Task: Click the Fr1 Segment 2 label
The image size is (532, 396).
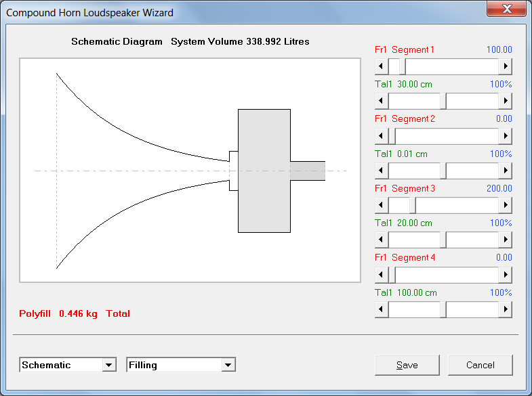Action: [x=405, y=119]
